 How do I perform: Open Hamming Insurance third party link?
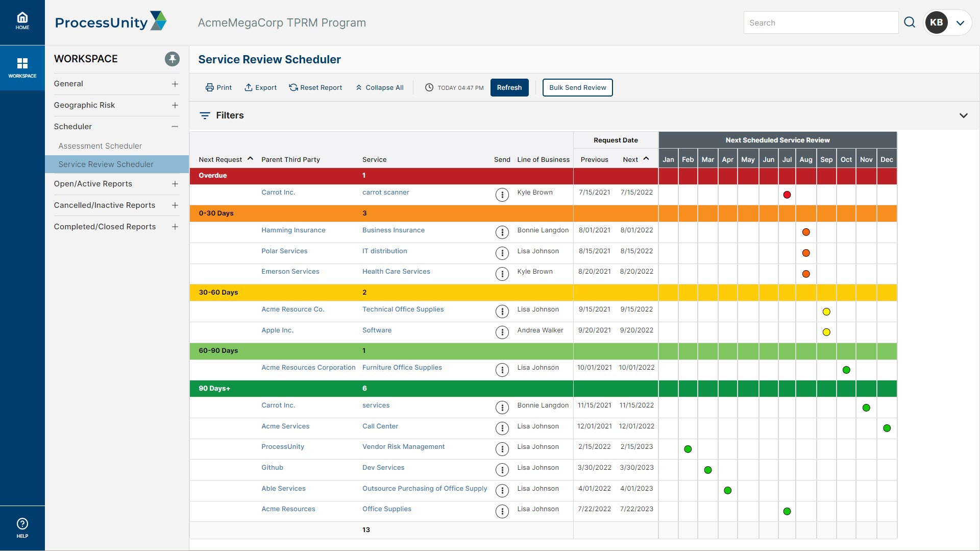pos(293,230)
